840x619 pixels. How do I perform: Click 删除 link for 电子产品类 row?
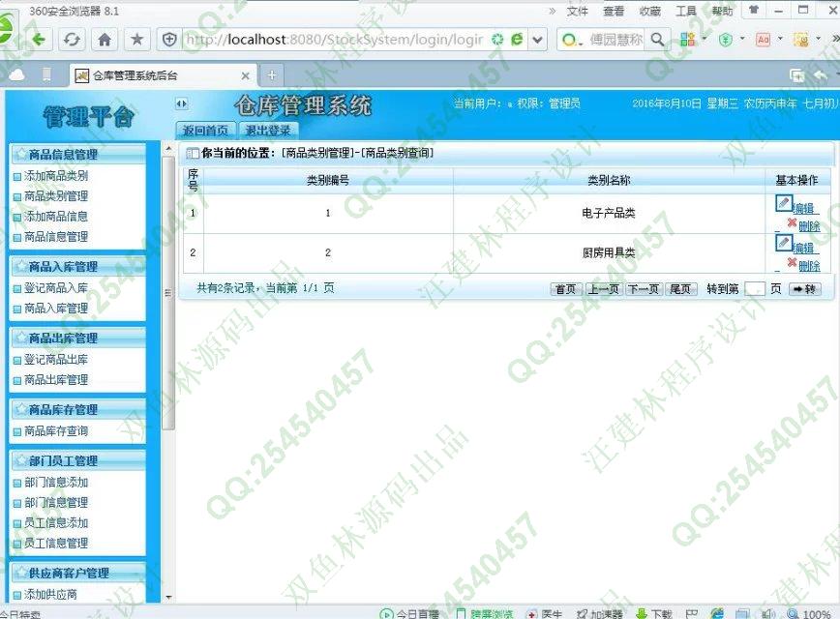click(809, 226)
